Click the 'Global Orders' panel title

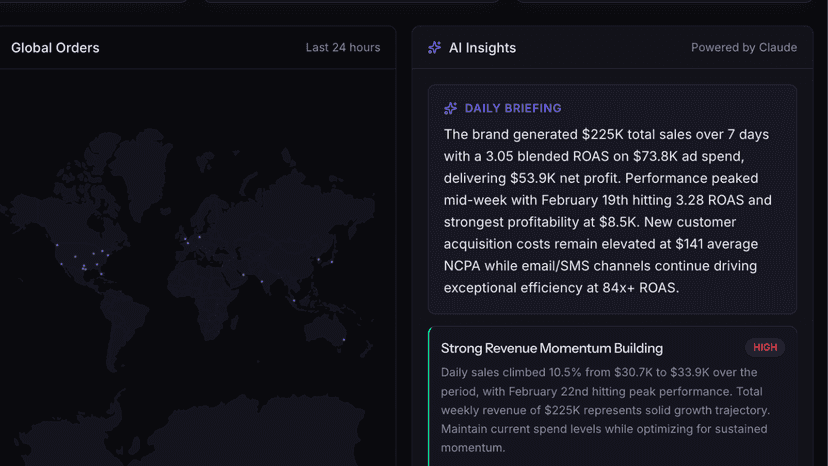(x=55, y=48)
